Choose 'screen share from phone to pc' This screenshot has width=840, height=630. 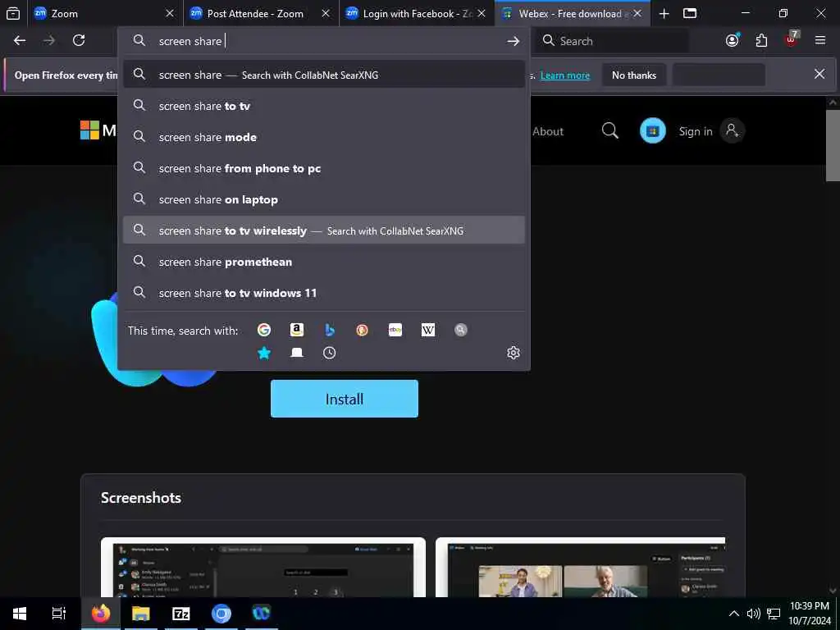323,168
